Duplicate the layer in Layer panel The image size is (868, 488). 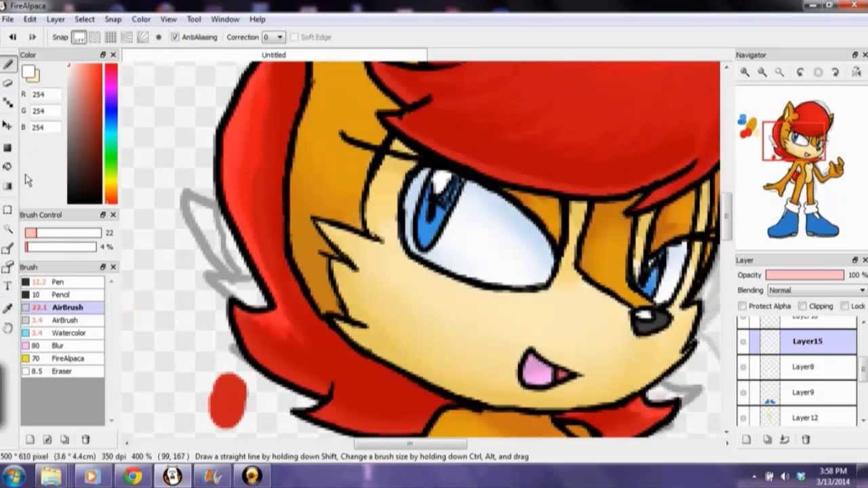tap(767, 439)
